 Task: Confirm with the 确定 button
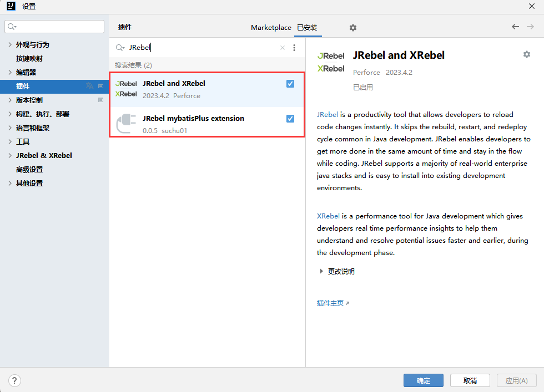tap(423, 380)
